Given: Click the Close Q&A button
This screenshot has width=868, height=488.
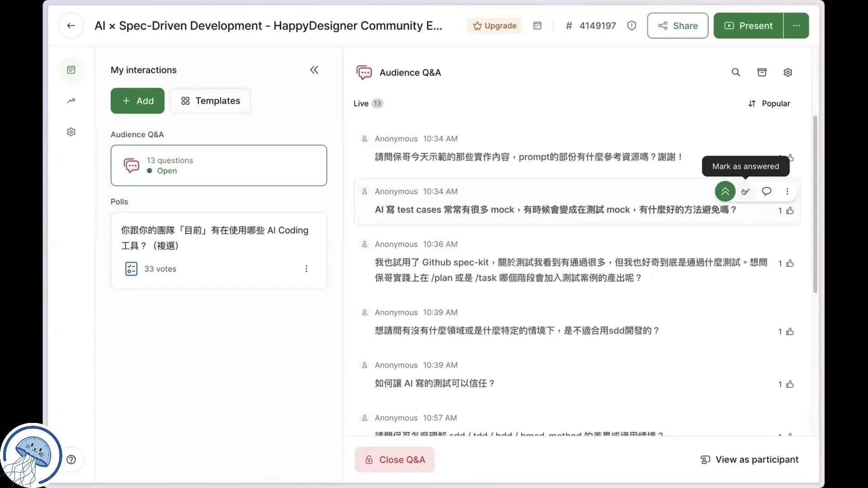Looking at the screenshot, I should [x=394, y=460].
